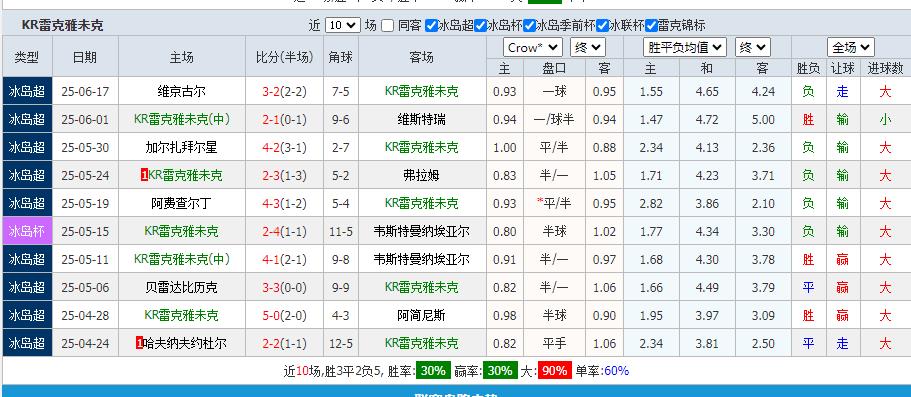Click the corner count 11-5
Image resolution: width=911 pixels, height=397 pixels.
click(x=340, y=231)
